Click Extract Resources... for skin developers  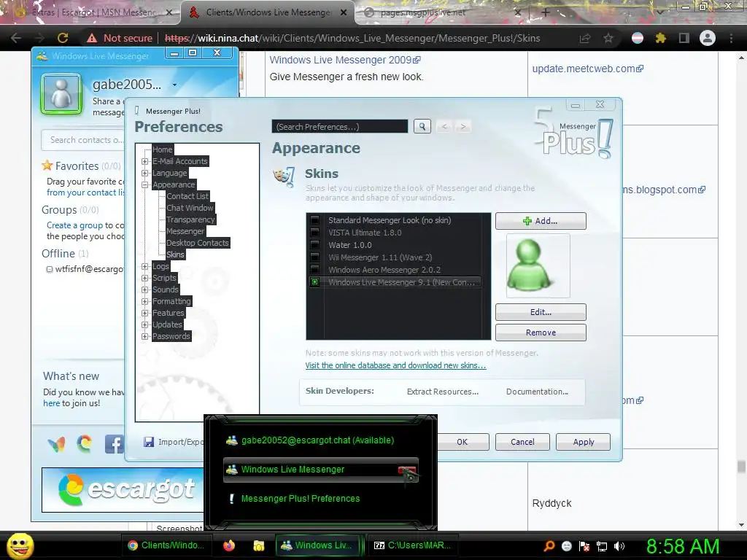coord(443,392)
